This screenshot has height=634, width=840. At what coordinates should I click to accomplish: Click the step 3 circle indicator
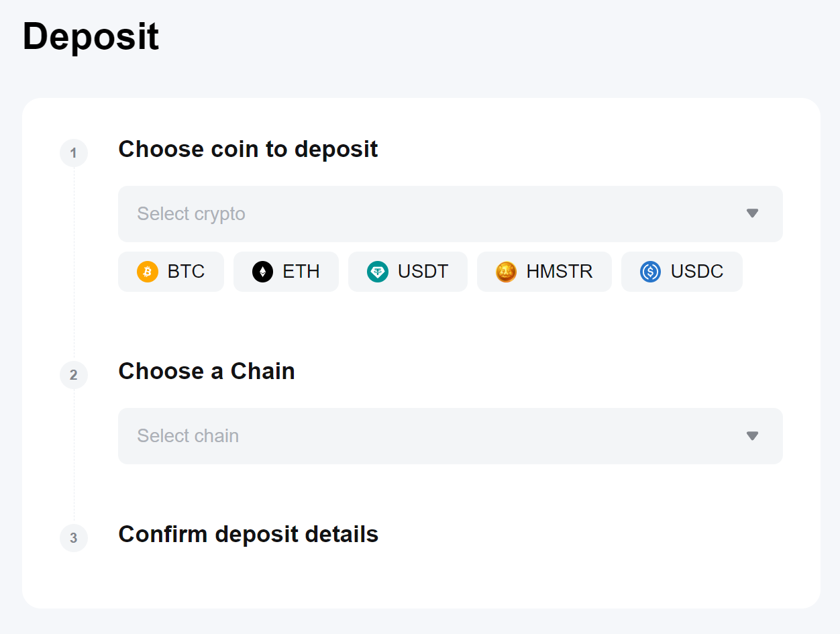(x=74, y=538)
